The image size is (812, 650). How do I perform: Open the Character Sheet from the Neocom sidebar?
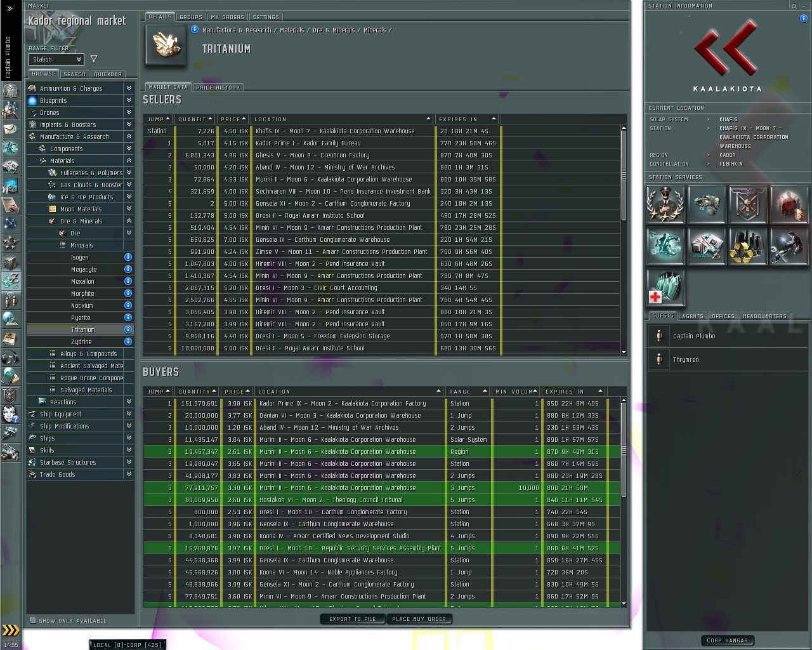[10, 91]
